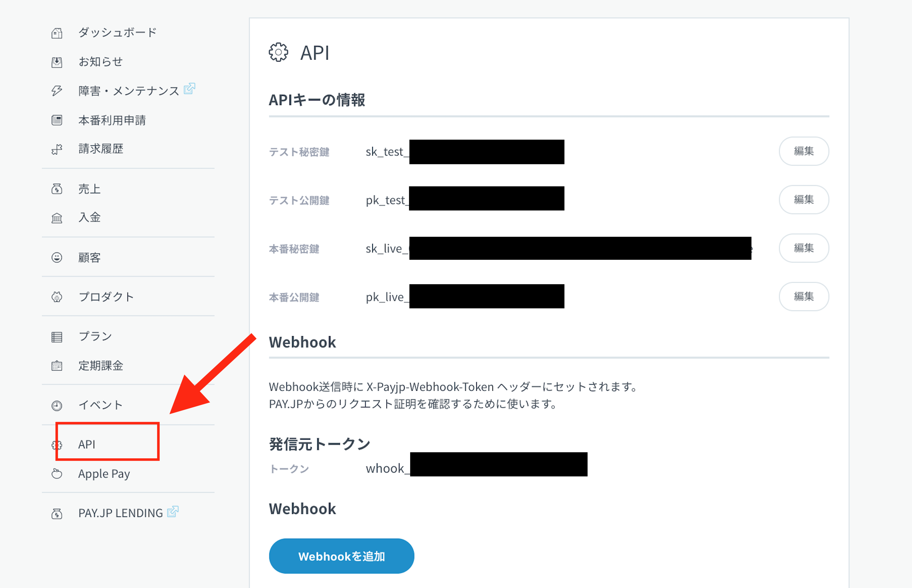Screen dimensions: 912x588
Task: Click the お知らせ icon
Action: tap(57, 62)
